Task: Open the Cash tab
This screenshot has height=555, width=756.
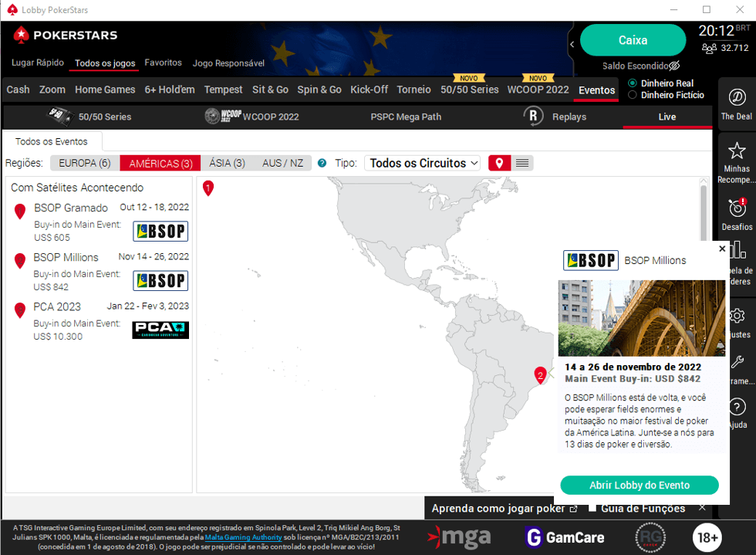Action: click(18, 90)
